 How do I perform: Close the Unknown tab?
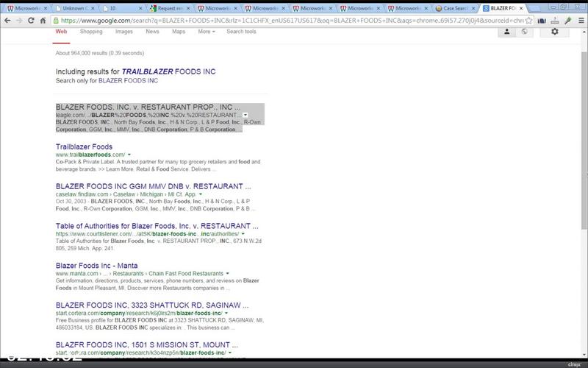click(93, 8)
